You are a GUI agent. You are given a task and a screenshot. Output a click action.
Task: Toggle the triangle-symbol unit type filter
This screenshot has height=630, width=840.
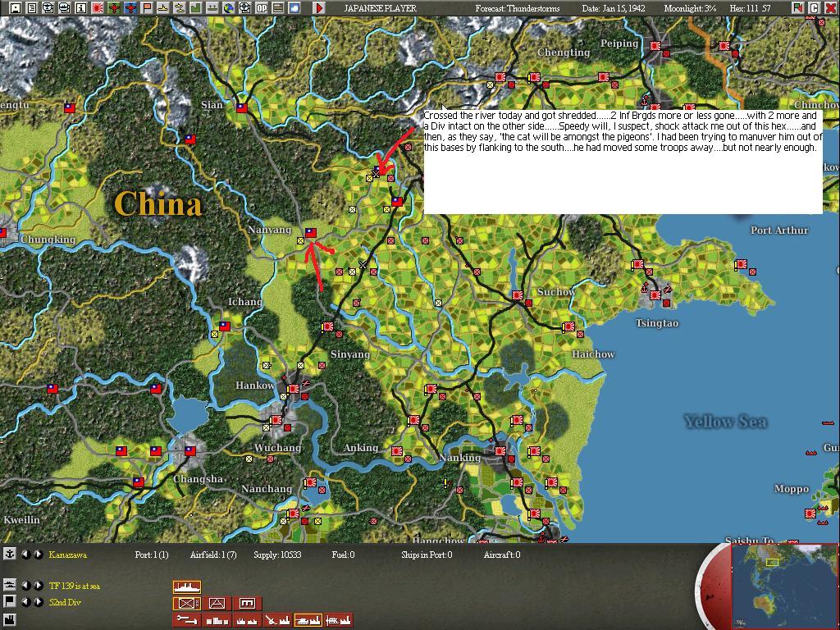217,603
